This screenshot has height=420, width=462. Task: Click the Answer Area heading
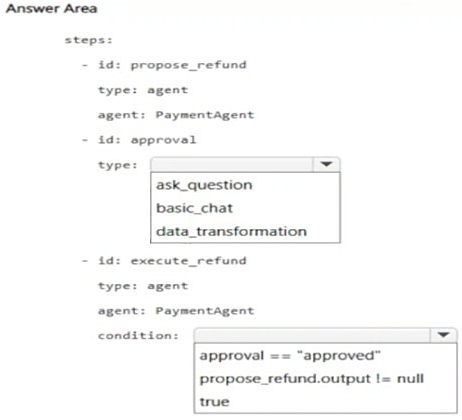(x=51, y=9)
